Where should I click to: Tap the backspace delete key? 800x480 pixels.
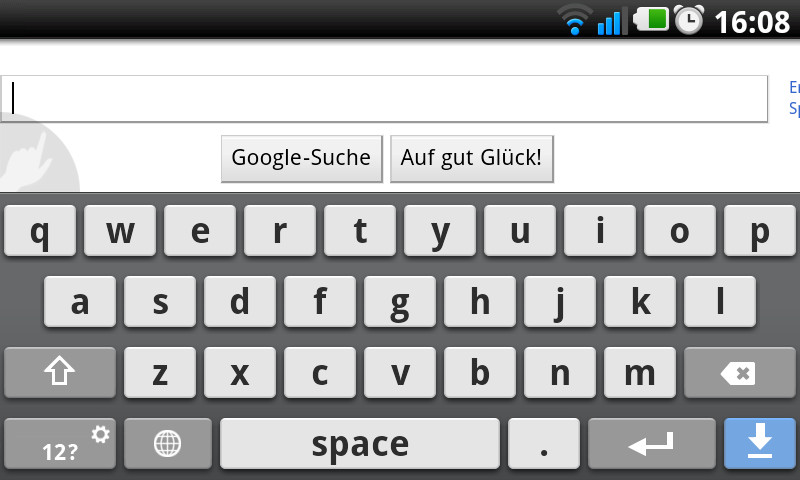click(x=739, y=373)
